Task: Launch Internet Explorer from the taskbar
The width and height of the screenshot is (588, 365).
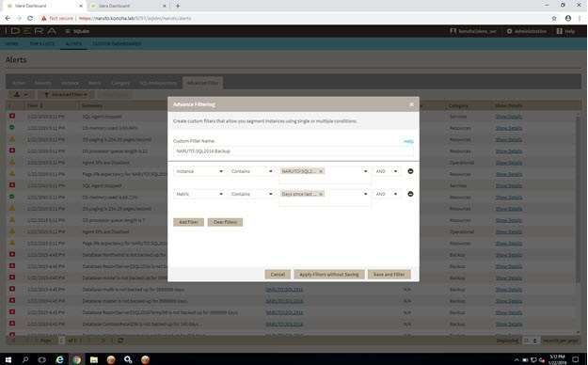Action: click(59, 359)
